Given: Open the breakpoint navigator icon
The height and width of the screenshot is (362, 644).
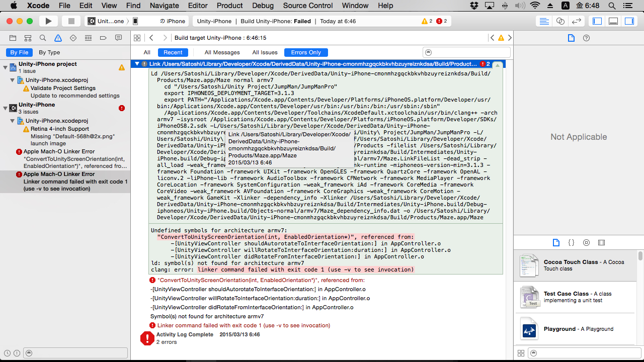Looking at the screenshot, I should 103,38.
